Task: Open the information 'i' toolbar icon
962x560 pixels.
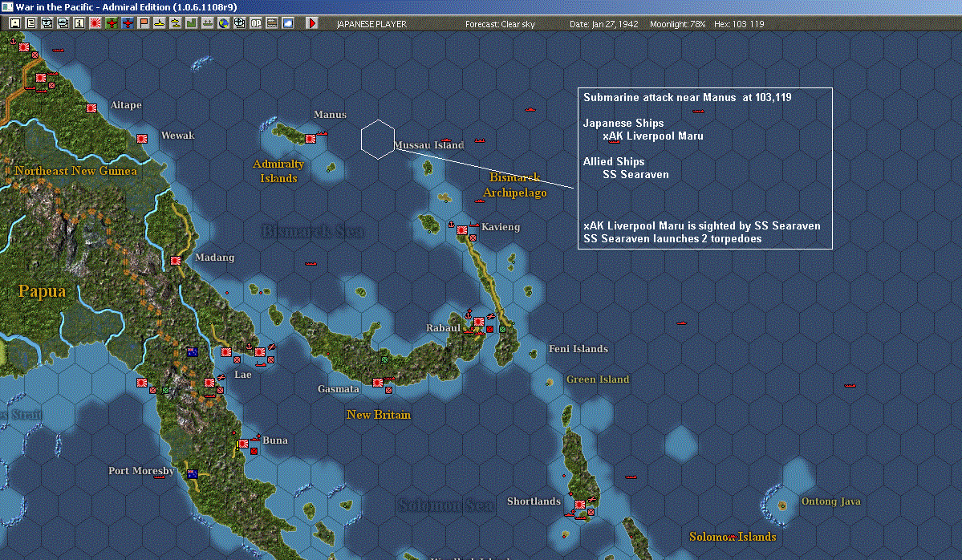Action: 79,23
